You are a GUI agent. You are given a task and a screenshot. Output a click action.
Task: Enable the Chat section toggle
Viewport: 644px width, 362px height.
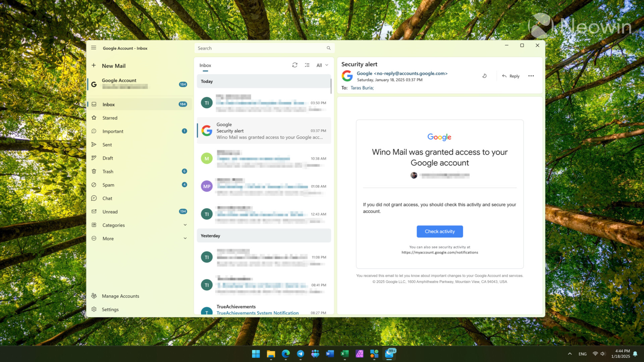[107, 198]
